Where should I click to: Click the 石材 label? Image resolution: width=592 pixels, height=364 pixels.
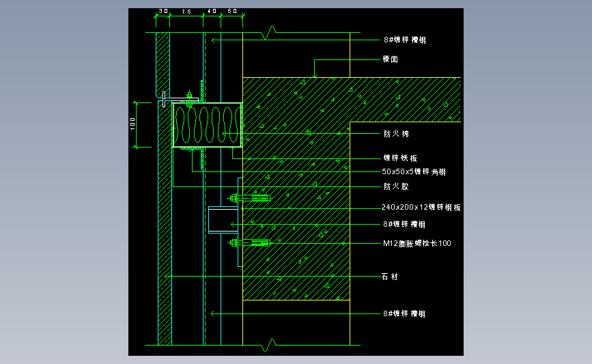(x=390, y=277)
